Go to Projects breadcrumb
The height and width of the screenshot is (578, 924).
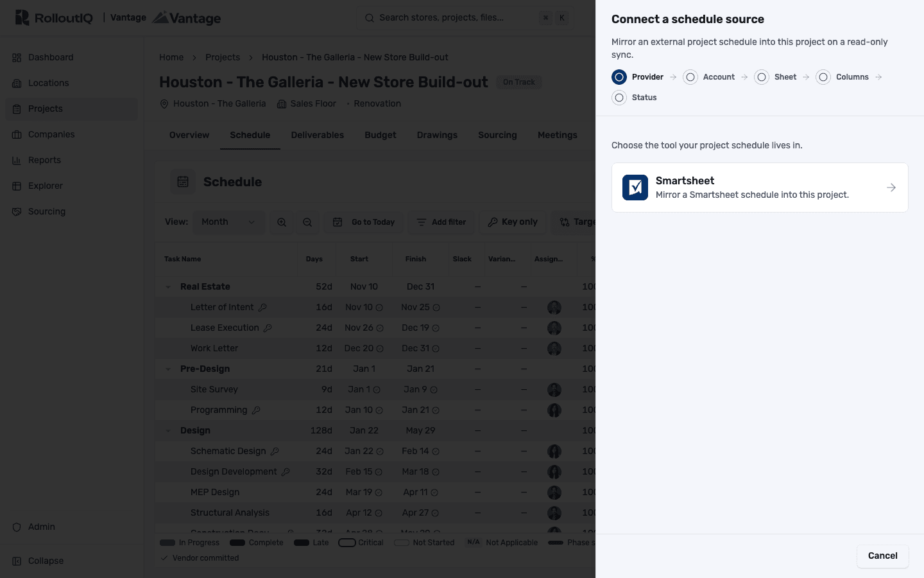click(223, 57)
